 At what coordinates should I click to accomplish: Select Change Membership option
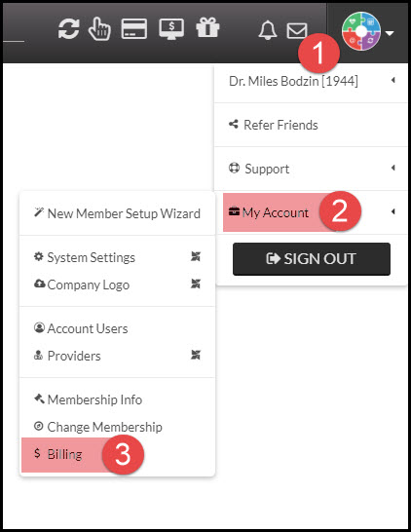point(98,427)
